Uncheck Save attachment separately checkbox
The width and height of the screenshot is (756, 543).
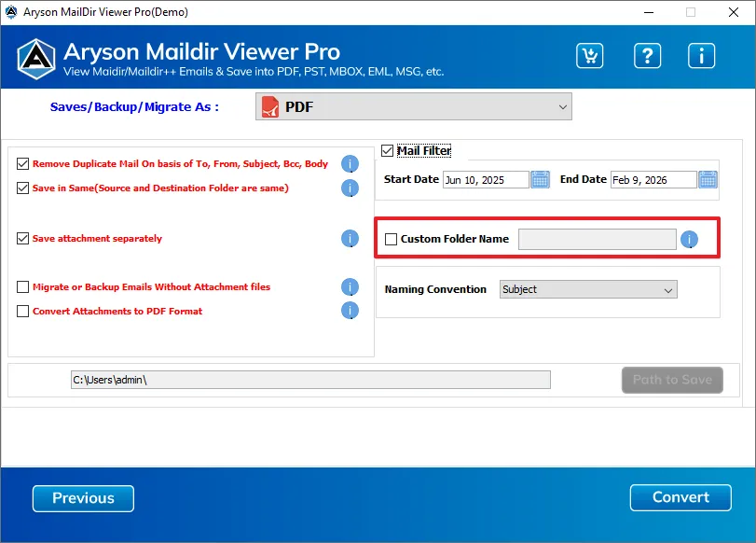point(22,238)
